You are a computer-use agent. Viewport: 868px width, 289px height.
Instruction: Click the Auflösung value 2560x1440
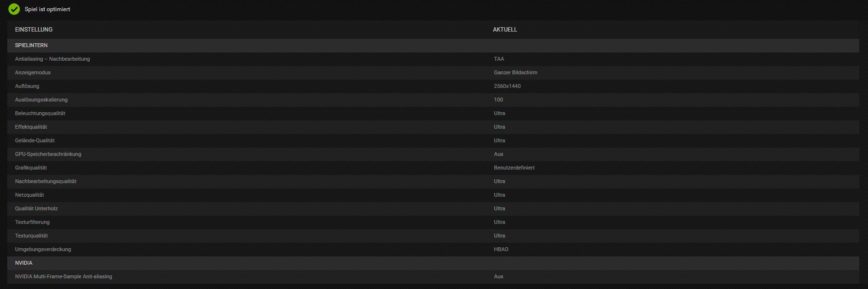coord(507,86)
